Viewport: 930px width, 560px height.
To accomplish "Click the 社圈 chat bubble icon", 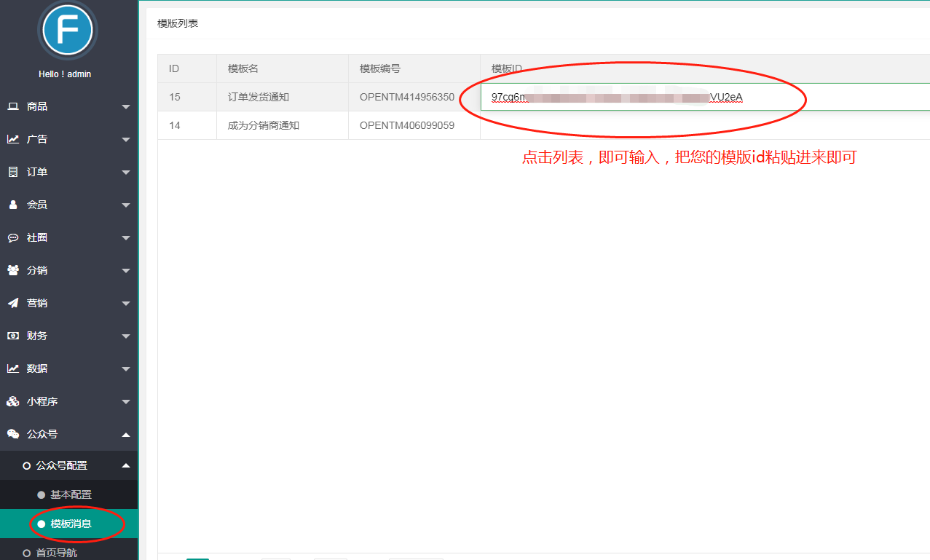I will click(x=13, y=237).
